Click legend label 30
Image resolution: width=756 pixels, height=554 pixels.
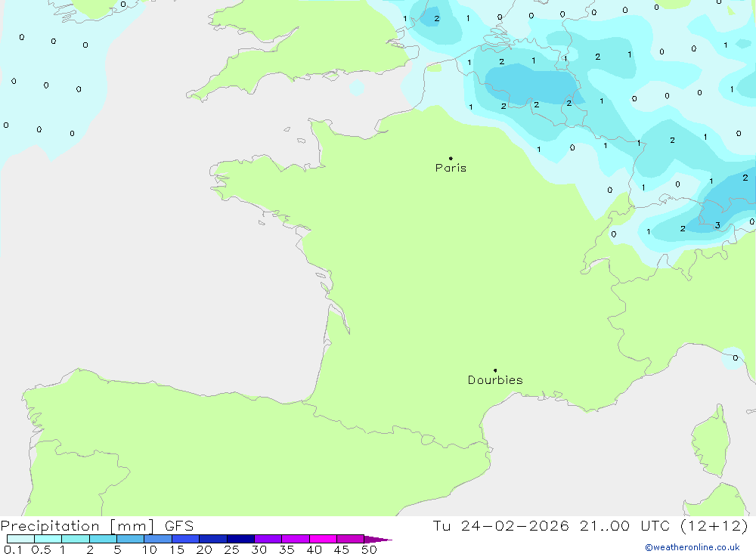[x=259, y=549]
